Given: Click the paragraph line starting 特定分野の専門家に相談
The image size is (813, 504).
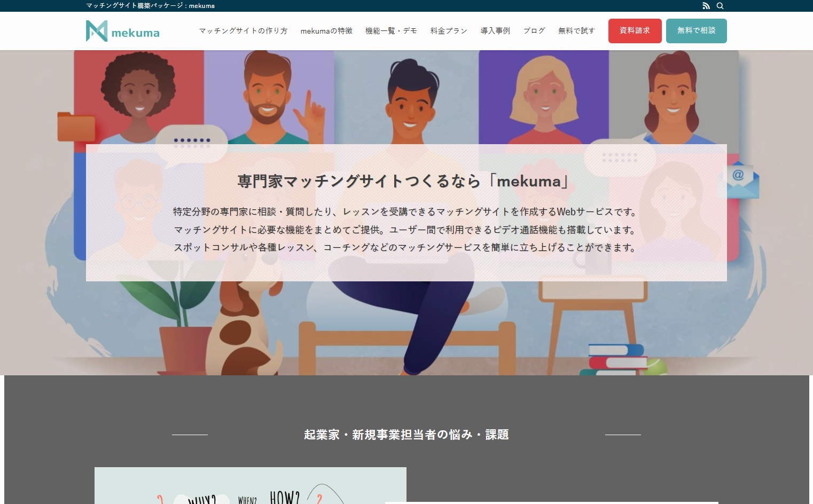Looking at the screenshot, I should click(x=406, y=212).
